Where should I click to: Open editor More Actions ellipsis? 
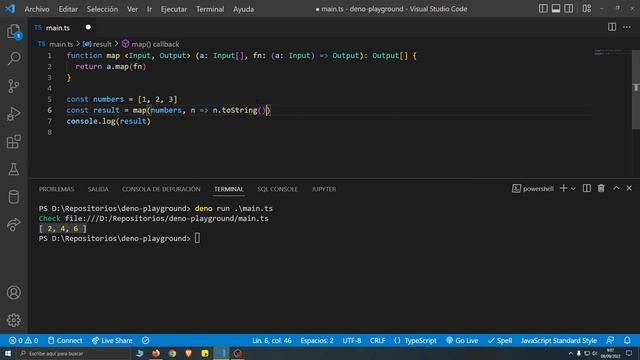click(627, 27)
